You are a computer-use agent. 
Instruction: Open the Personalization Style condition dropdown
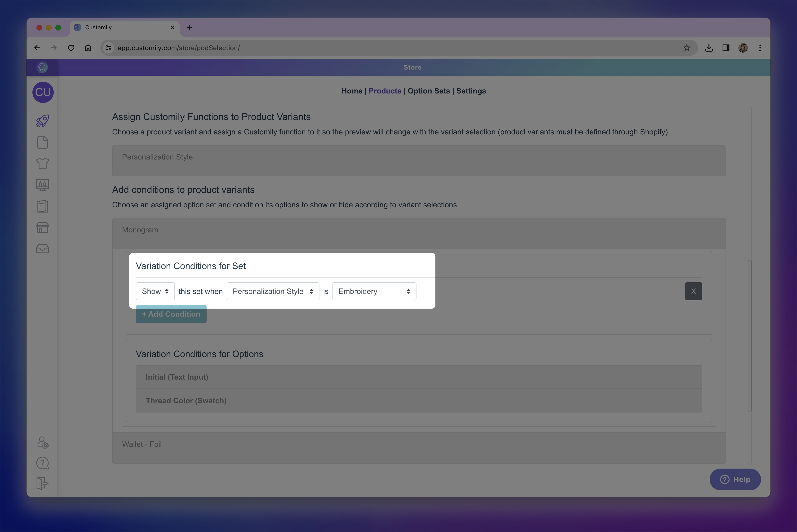pos(273,291)
